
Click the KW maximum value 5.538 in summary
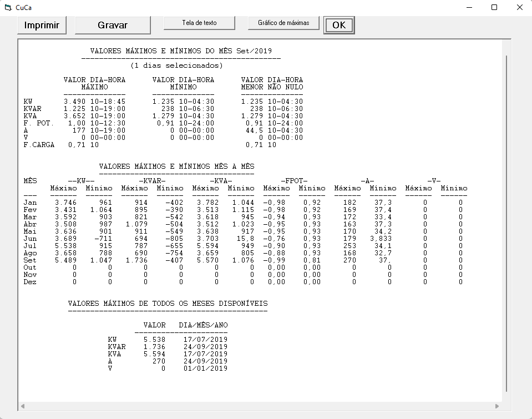point(154,340)
